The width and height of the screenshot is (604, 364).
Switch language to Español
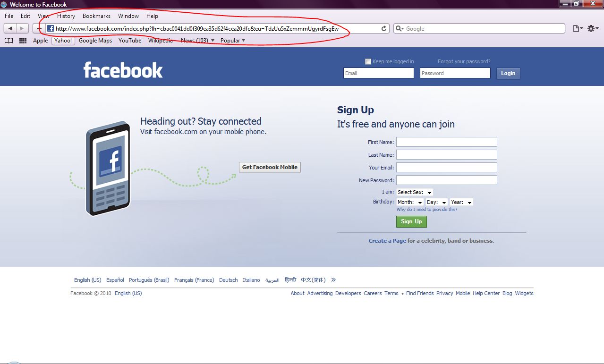pyautogui.click(x=115, y=280)
